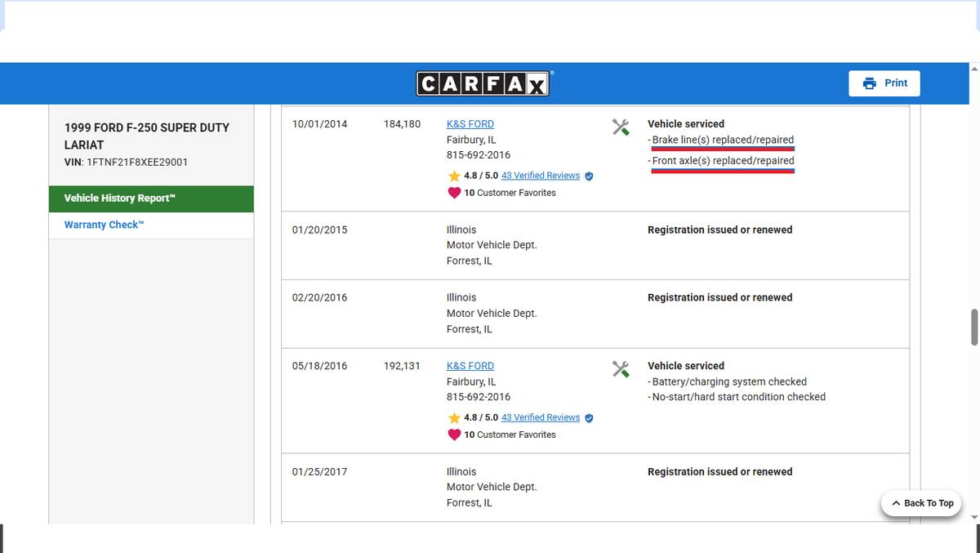Image resolution: width=980 pixels, height=553 pixels.
Task: Click pink heart icon in 05/18/2016 entry
Action: click(x=454, y=435)
